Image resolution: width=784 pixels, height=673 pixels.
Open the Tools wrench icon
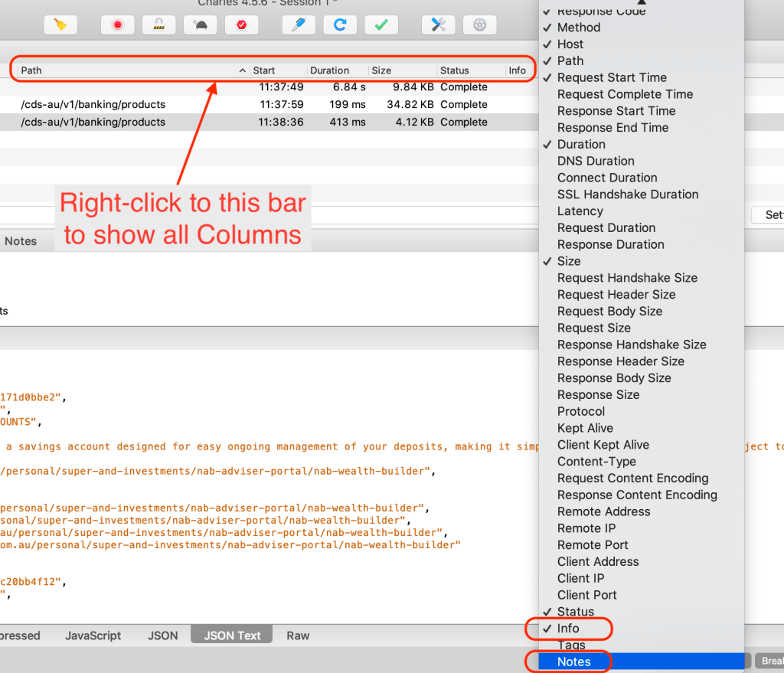pyautogui.click(x=438, y=25)
